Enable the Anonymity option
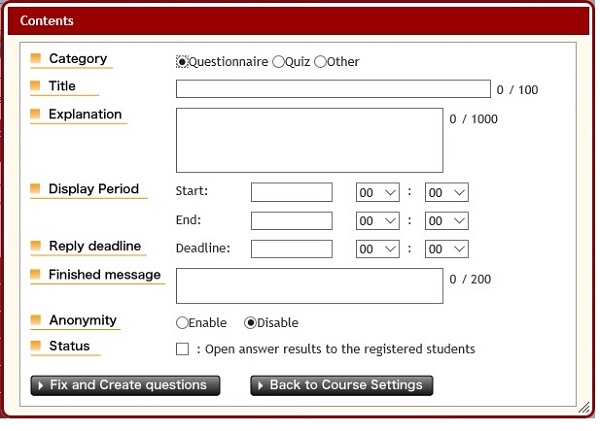 [x=182, y=323]
